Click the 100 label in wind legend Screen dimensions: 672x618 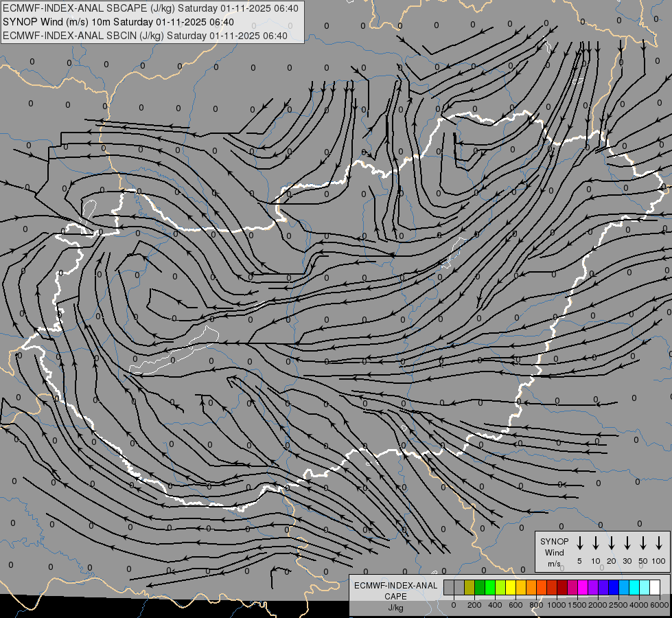[659, 561]
